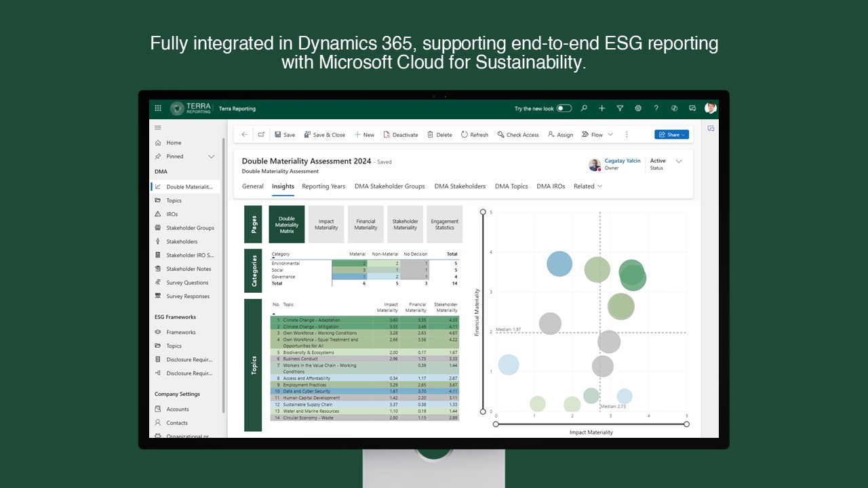868x488 pixels.
Task: Click Check Access
Action: point(518,135)
